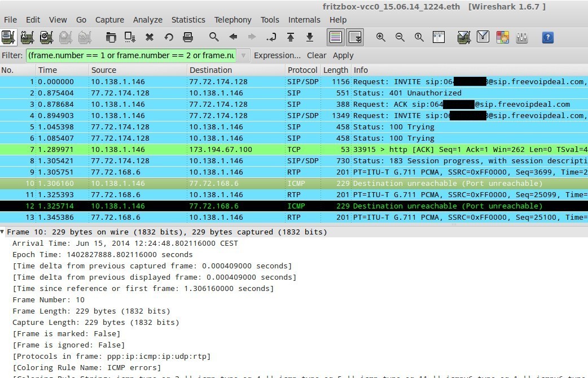Zoom out on packet text
Screen dimensions: 588x378
(400, 37)
